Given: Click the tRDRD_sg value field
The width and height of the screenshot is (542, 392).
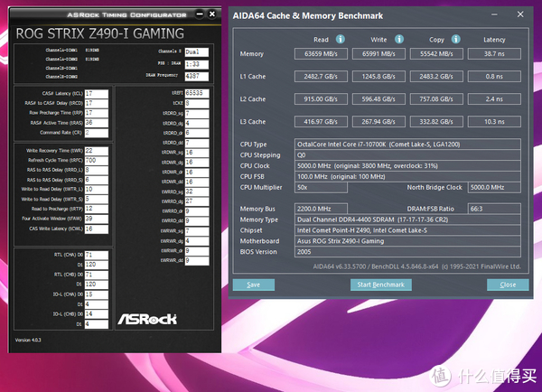Looking at the screenshot, I should point(197,114).
